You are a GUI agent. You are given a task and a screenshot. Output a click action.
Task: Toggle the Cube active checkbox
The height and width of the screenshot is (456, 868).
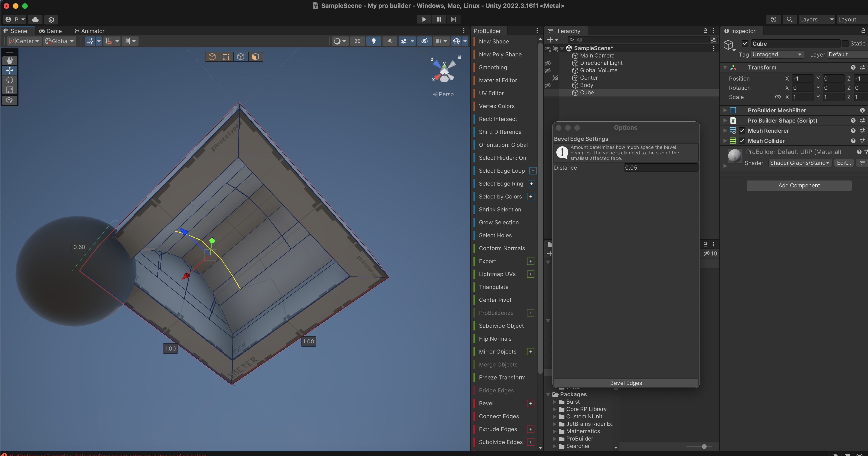pyautogui.click(x=745, y=43)
